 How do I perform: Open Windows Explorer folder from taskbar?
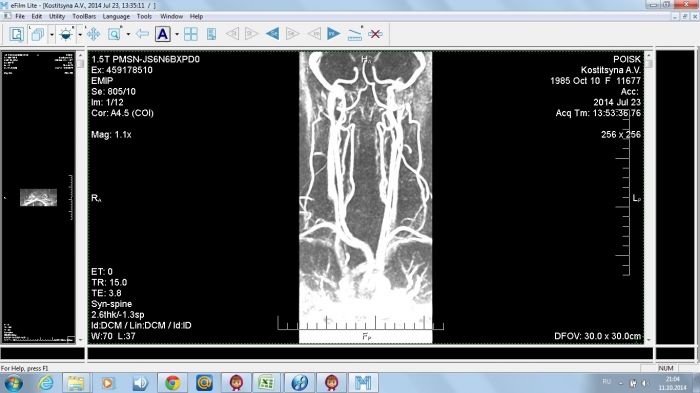click(76, 383)
